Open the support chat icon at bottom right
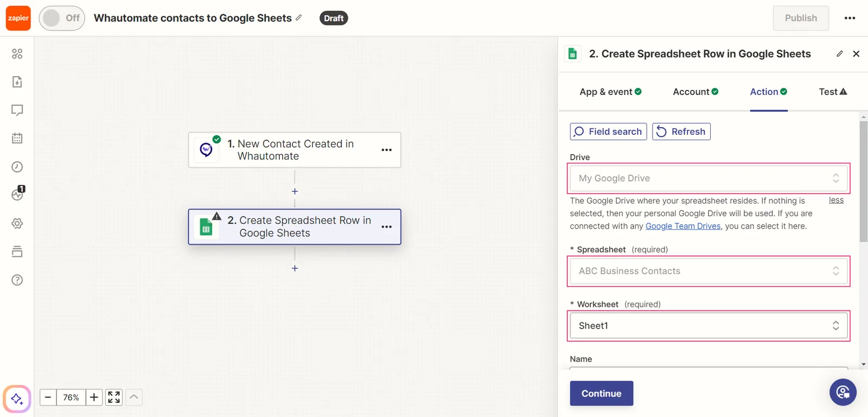 (x=843, y=392)
